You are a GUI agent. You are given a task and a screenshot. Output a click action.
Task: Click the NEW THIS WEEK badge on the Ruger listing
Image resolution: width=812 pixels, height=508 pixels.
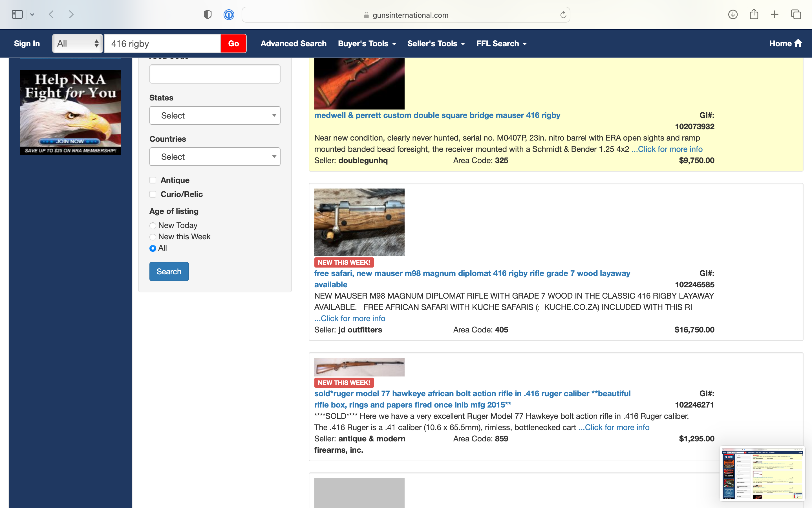[344, 383]
